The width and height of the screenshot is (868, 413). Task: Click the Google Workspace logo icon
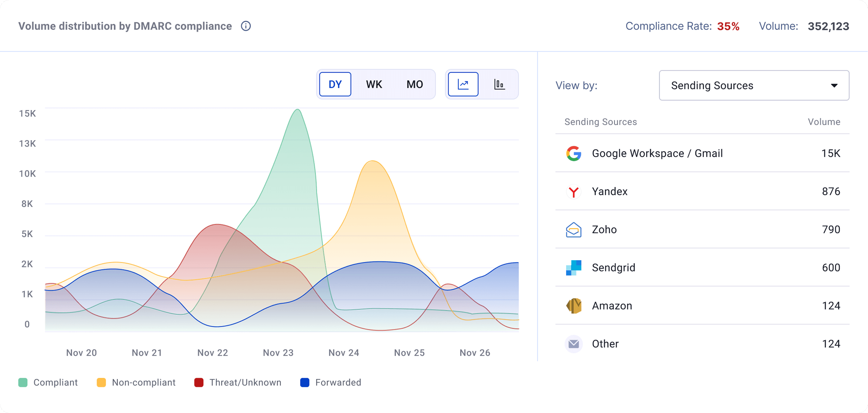tap(574, 153)
